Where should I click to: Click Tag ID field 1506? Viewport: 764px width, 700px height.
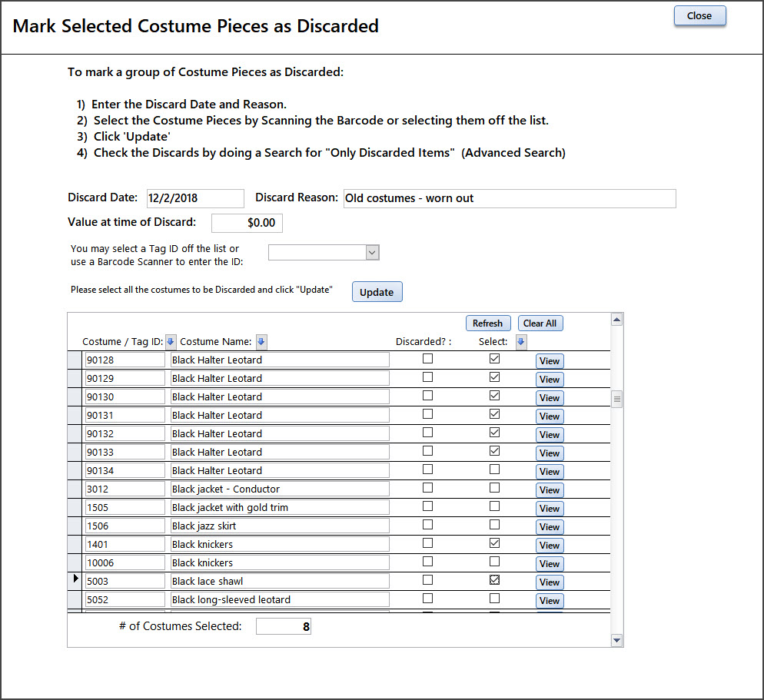(125, 526)
